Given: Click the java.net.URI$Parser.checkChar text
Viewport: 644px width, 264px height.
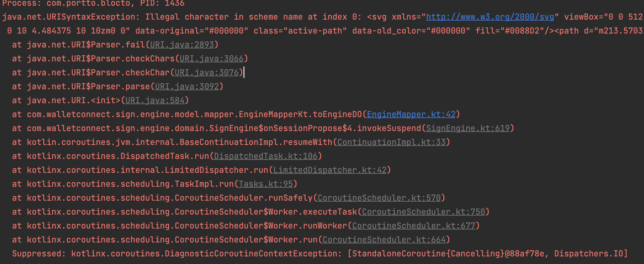Looking at the screenshot, I should 98,72.
